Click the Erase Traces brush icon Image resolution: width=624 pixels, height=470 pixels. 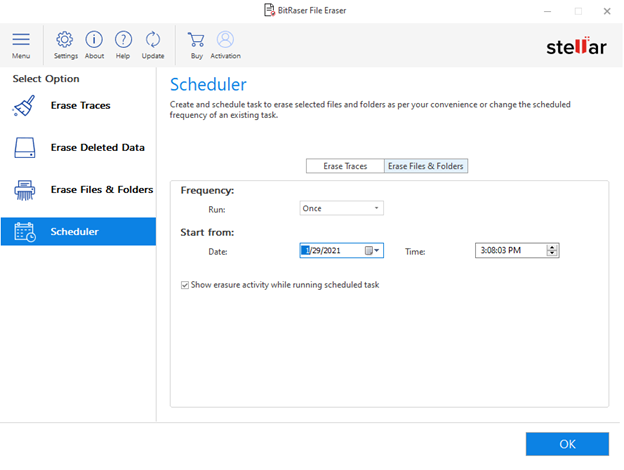click(x=24, y=106)
